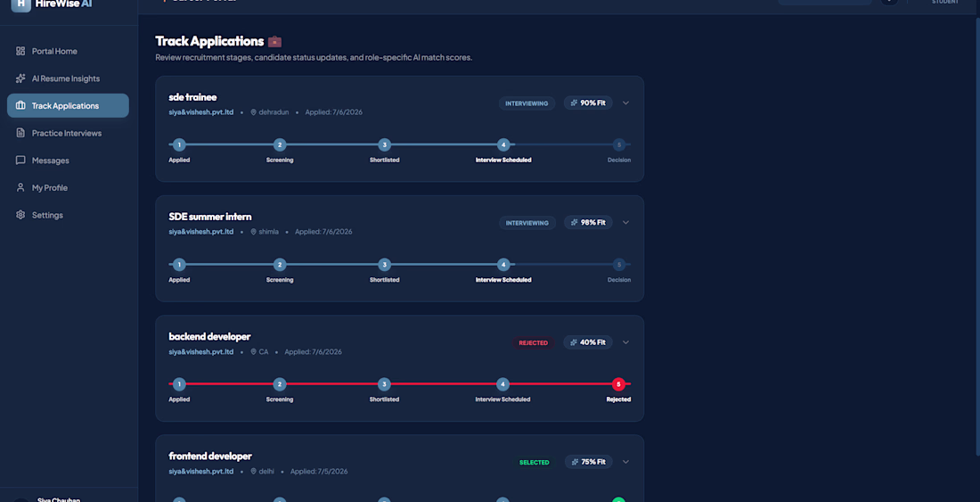The height and width of the screenshot is (502, 980).
Task: Click the CA location pin icon
Action: [254, 352]
